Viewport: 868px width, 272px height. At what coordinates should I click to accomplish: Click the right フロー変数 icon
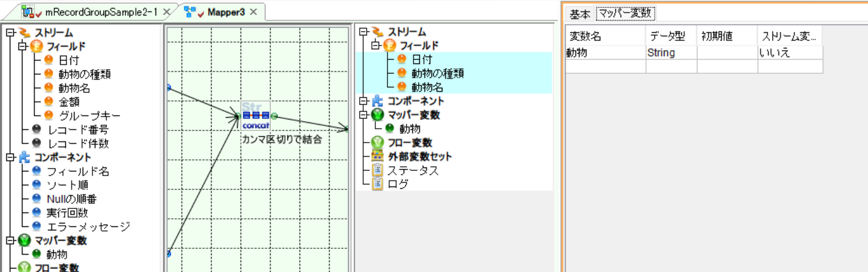coord(377,143)
